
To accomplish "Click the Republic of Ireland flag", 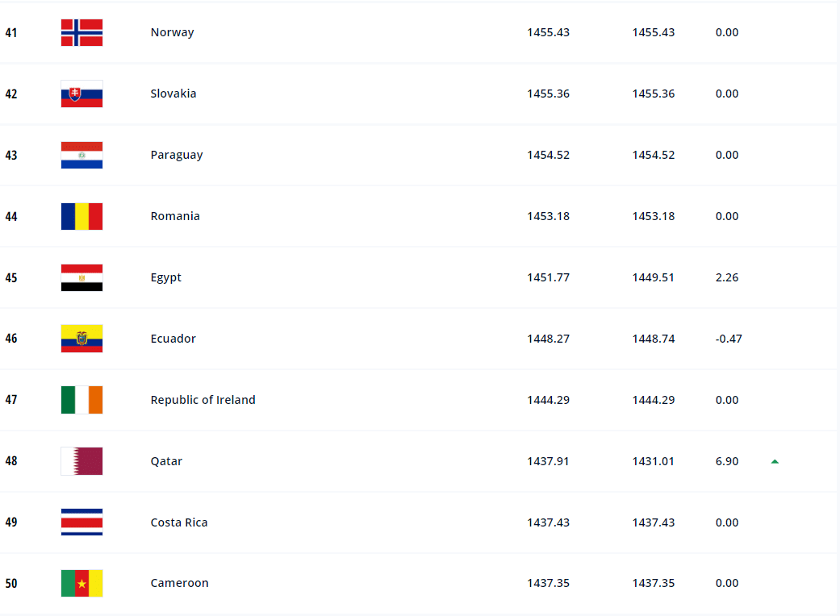I will coord(81,400).
